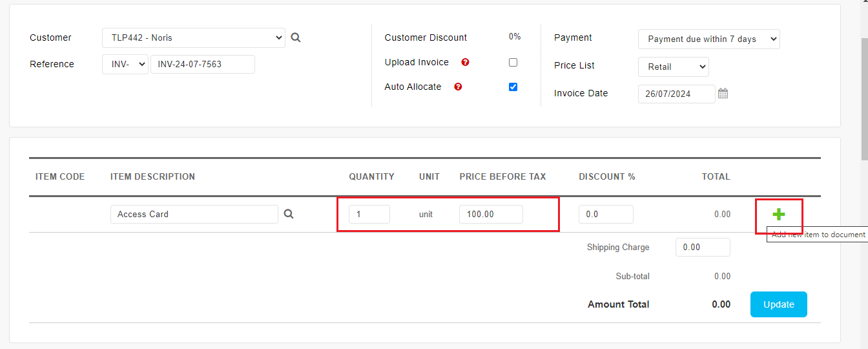Viewport: 868px width, 349px height.
Task: Click the Discount percent input field
Action: [x=606, y=214]
